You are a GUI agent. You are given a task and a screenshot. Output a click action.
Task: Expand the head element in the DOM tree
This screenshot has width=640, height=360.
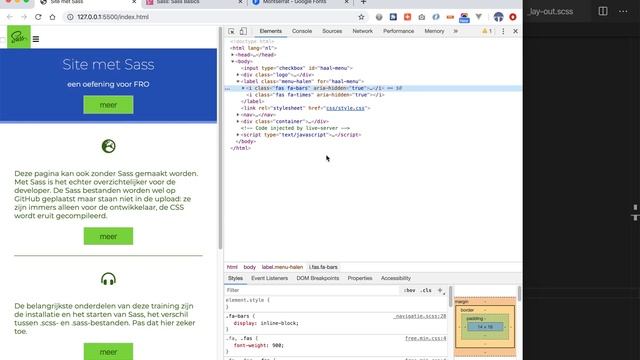pyautogui.click(x=233, y=55)
